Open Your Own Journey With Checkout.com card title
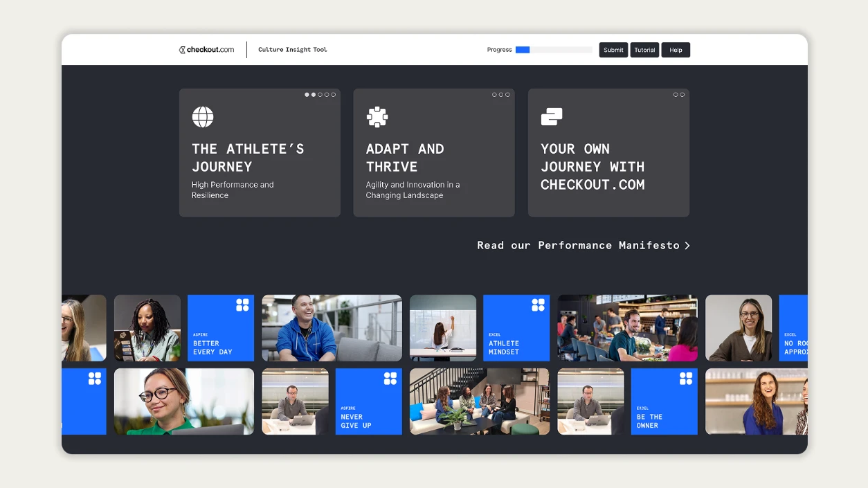The width and height of the screenshot is (868, 488). coord(593,167)
